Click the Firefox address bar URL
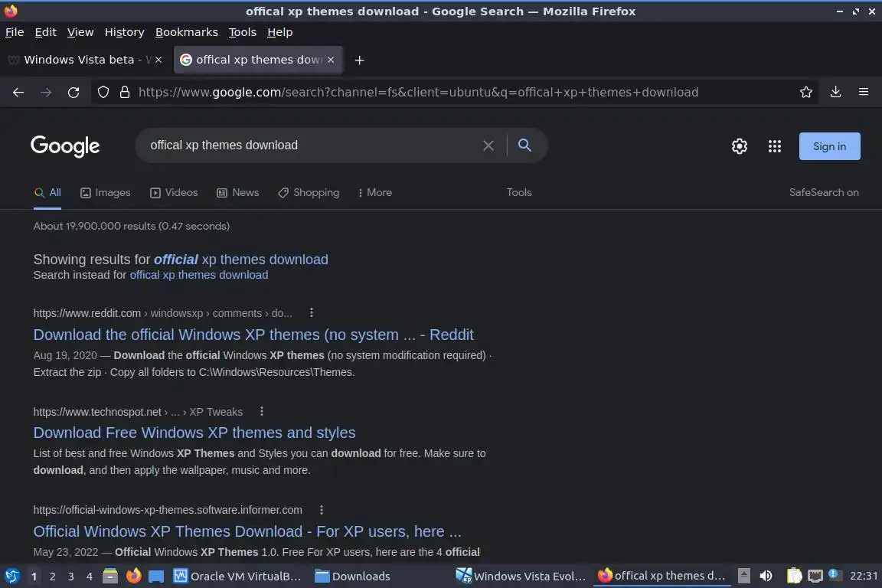Image resolution: width=882 pixels, height=588 pixels. pyautogui.click(x=419, y=93)
